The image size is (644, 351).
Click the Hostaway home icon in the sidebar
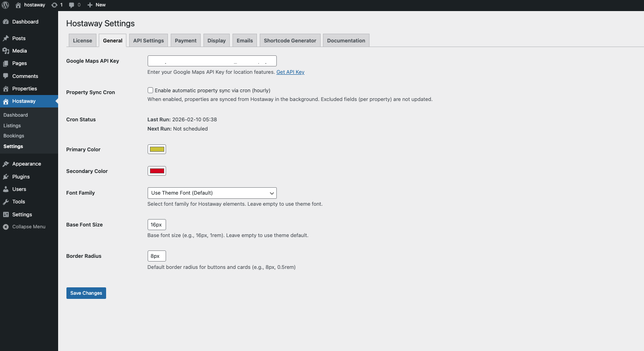click(x=6, y=101)
